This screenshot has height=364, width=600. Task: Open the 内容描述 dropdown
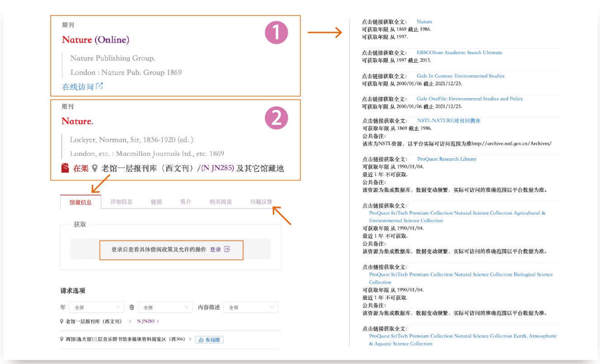[251, 307]
